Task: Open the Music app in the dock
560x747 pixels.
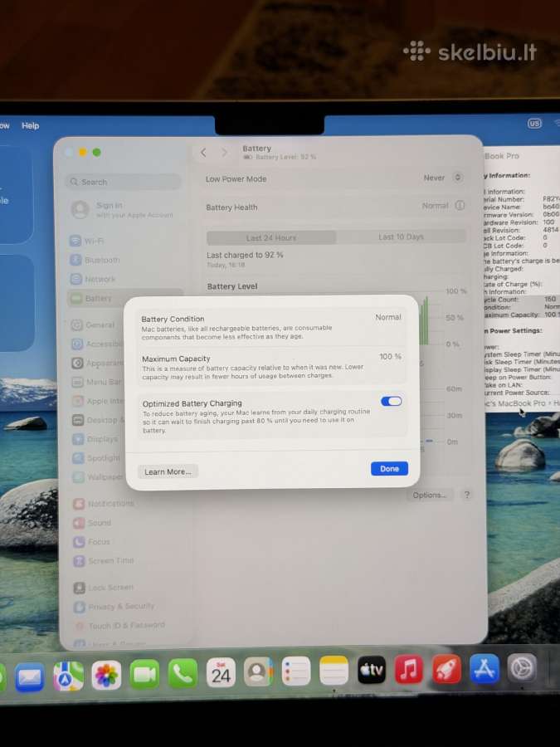Action: tap(409, 669)
